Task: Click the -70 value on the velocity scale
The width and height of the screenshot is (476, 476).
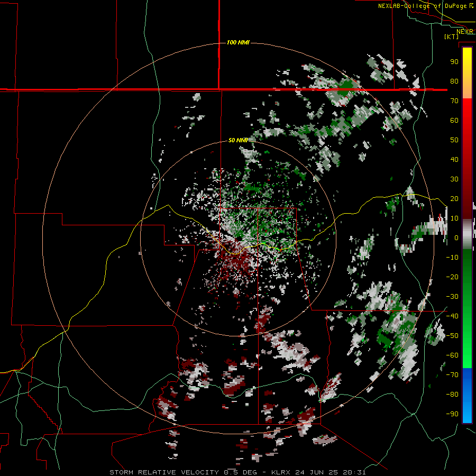Action: point(452,375)
